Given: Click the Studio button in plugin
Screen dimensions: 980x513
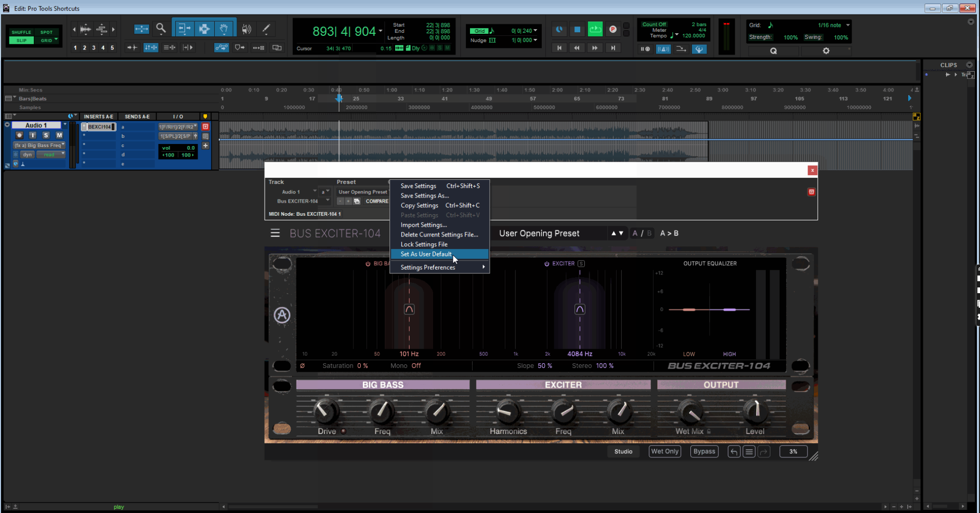Looking at the screenshot, I should click(x=623, y=452).
